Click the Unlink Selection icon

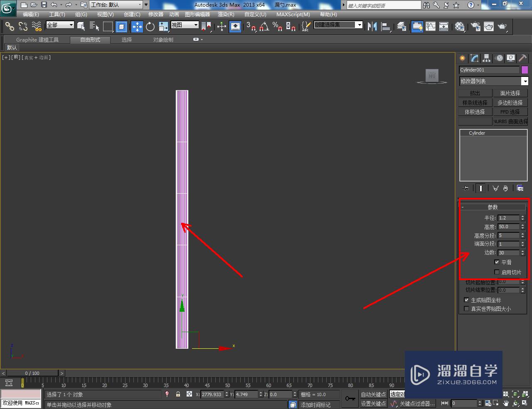pos(23,27)
